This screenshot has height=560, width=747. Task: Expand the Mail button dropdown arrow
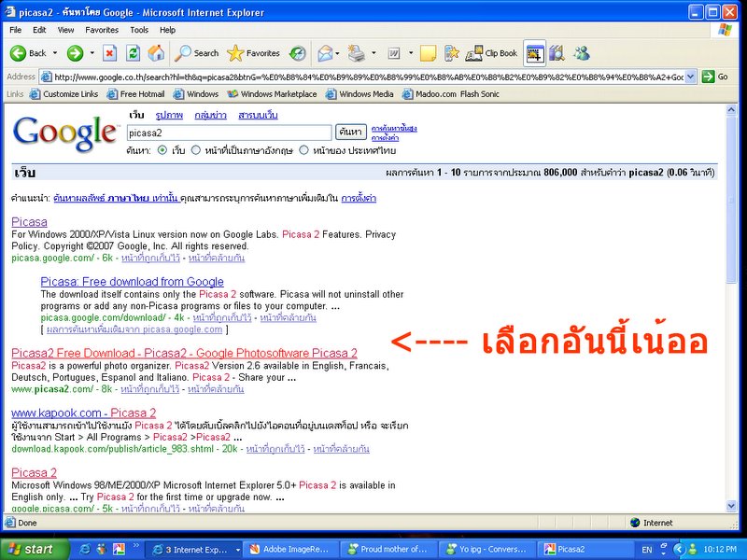(x=337, y=53)
